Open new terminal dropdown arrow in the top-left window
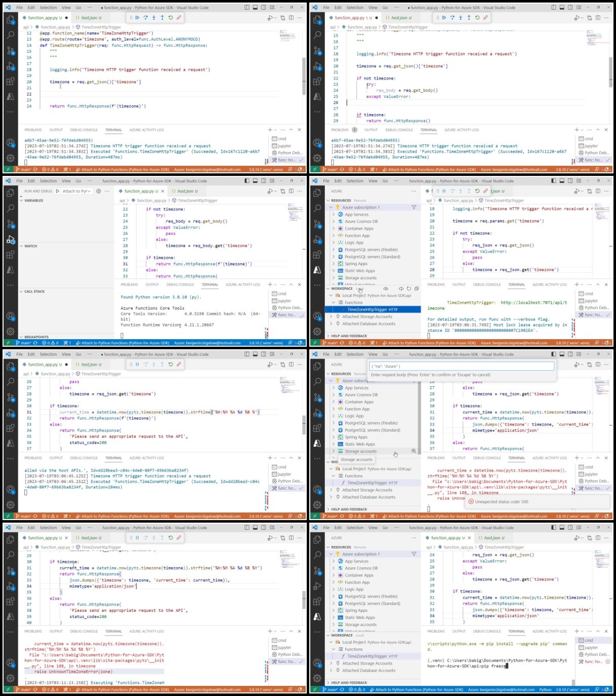This screenshot has height=696, width=616. [x=276, y=130]
